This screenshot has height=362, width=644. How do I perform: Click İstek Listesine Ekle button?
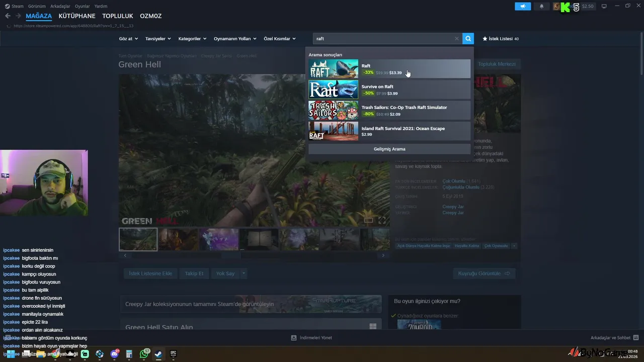pos(150,274)
